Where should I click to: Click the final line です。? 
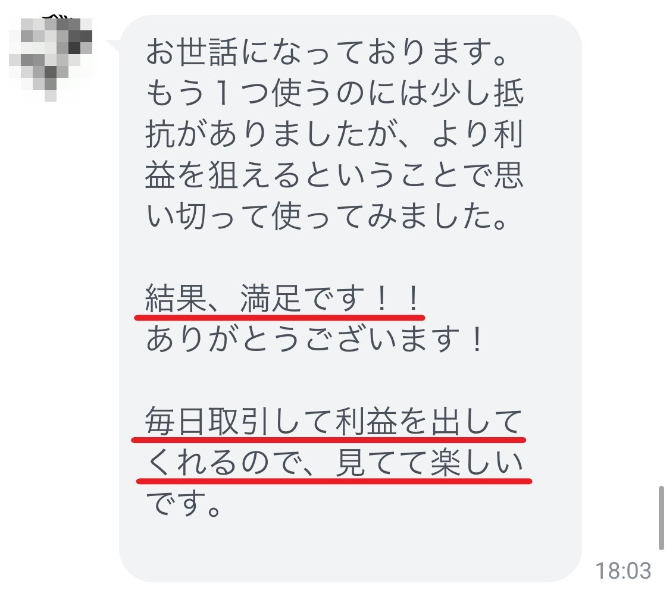(x=184, y=504)
